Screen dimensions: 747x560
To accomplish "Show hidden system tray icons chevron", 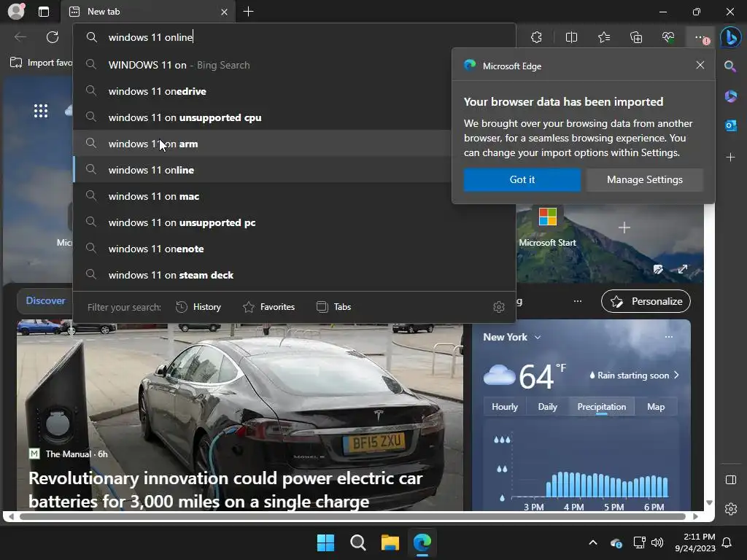I will pyautogui.click(x=593, y=542).
